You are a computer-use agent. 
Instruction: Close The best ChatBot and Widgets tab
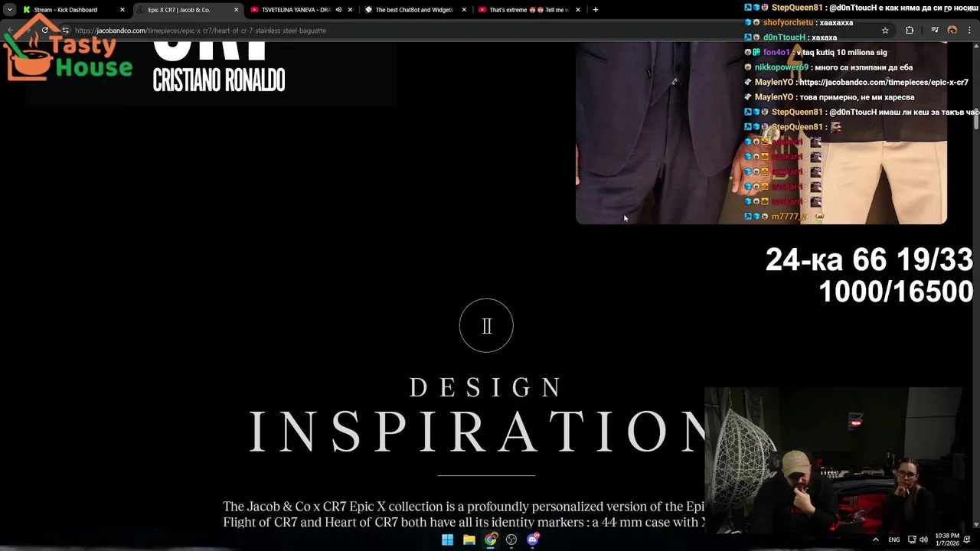464,10
